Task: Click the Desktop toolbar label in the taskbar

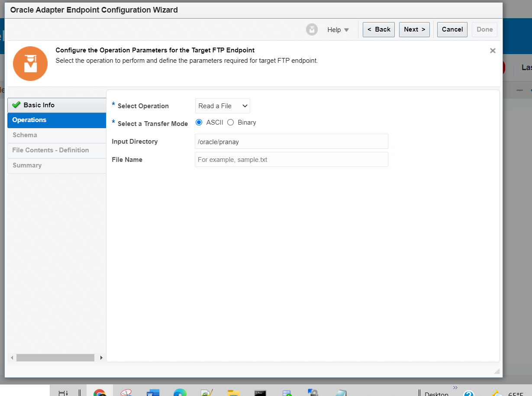Action: click(x=436, y=394)
